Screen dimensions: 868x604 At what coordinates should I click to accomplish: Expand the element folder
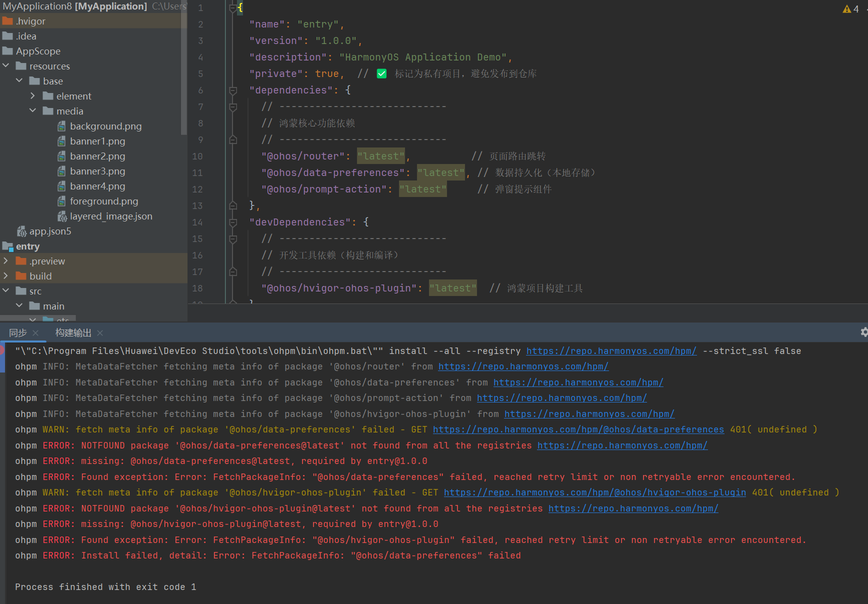[33, 96]
